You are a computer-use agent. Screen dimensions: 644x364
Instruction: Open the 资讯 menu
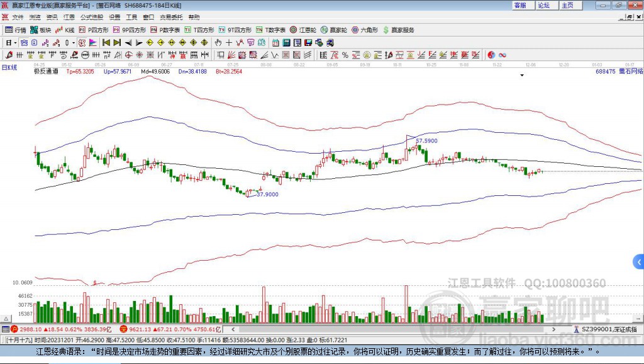click(x=52, y=17)
